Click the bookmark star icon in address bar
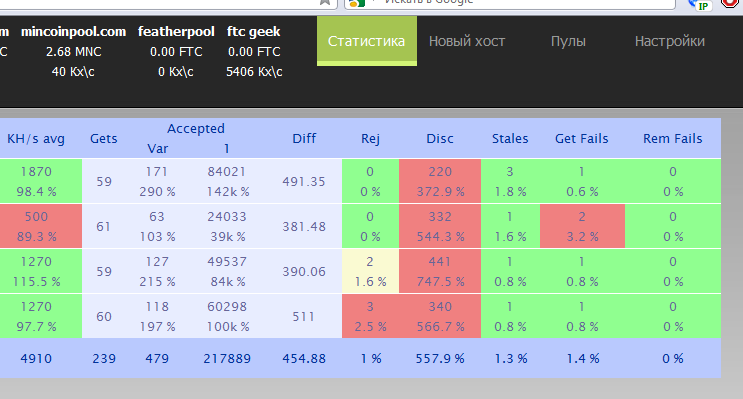743x399 pixels. tap(325, 2)
